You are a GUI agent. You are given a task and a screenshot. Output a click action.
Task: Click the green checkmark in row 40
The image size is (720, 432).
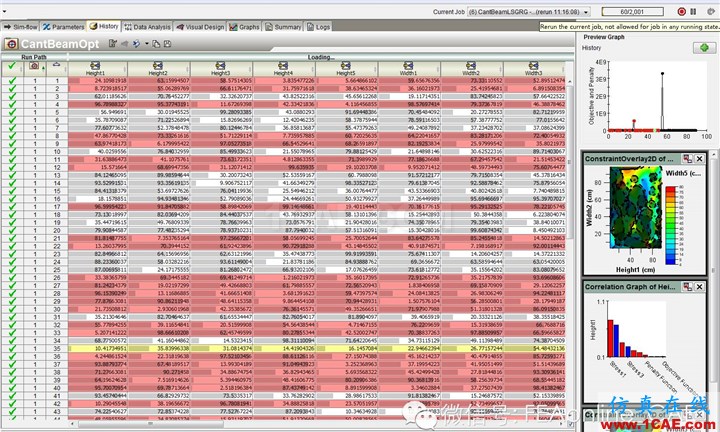12,388
